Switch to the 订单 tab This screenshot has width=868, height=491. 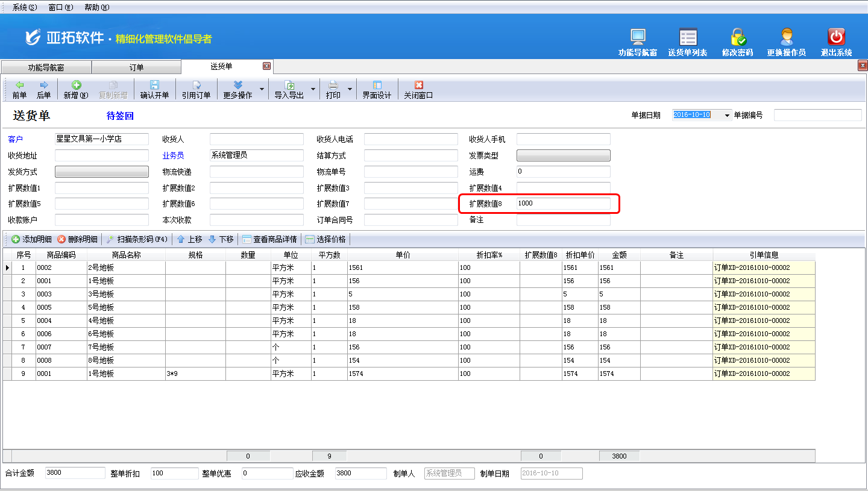tap(136, 67)
